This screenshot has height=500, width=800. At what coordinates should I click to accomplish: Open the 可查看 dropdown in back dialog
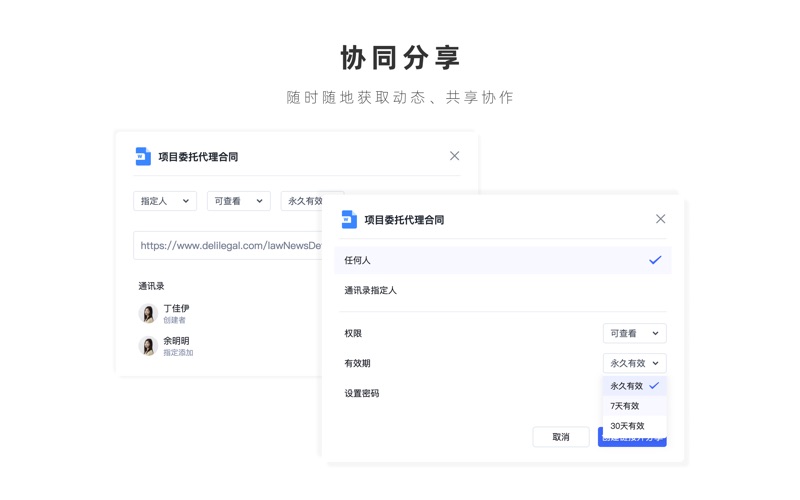(238, 201)
